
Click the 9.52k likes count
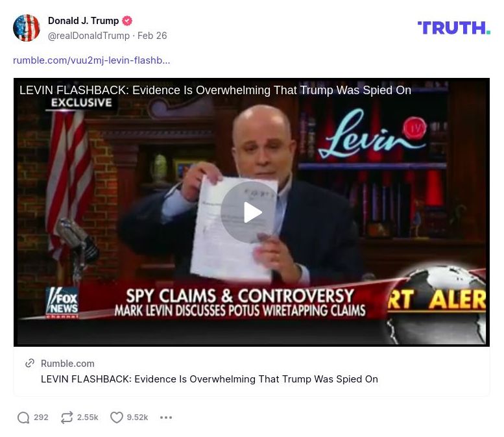click(x=138, y=418)
